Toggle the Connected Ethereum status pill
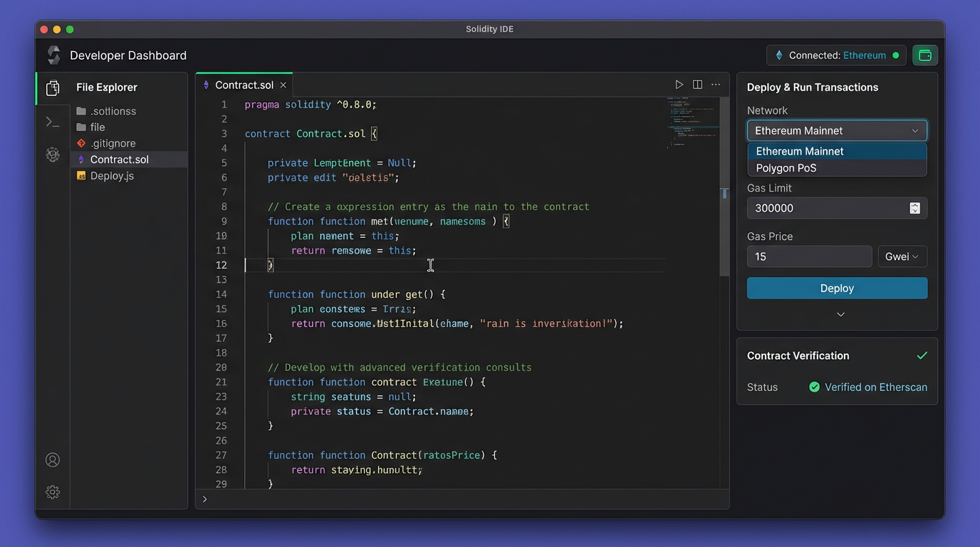980x547 pixels. click(x=836, y=55)
